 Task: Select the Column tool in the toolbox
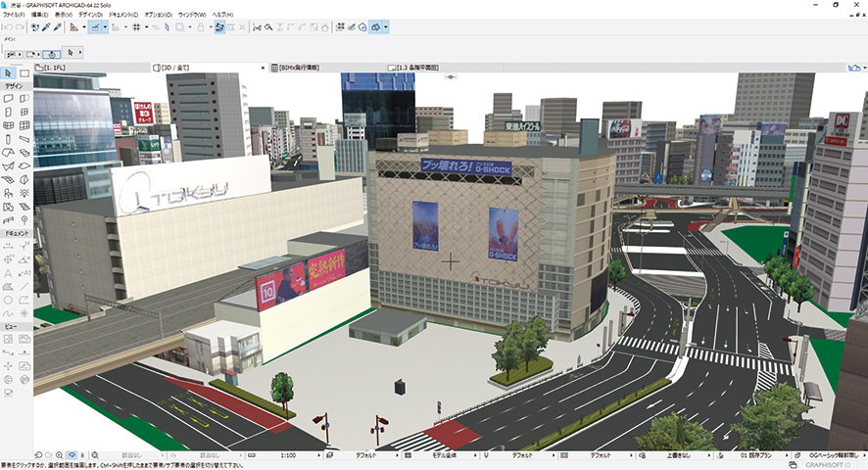8,139
